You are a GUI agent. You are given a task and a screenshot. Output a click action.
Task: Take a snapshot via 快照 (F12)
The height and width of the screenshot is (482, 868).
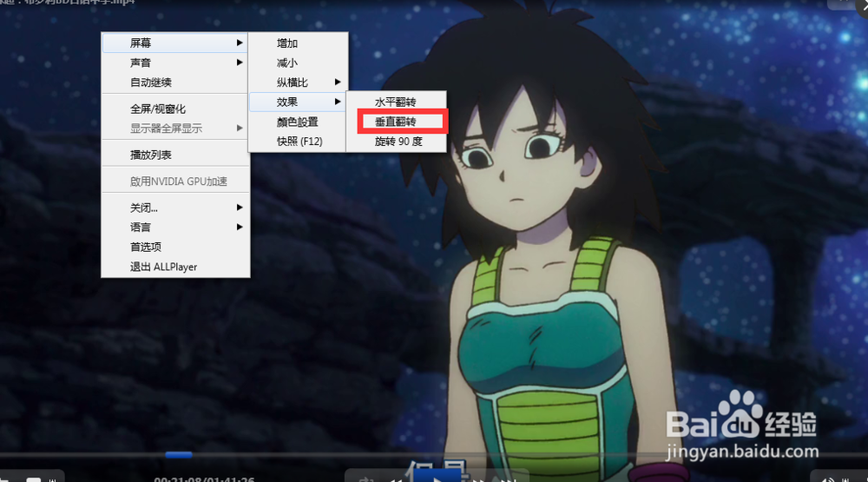tap(298, 142)
